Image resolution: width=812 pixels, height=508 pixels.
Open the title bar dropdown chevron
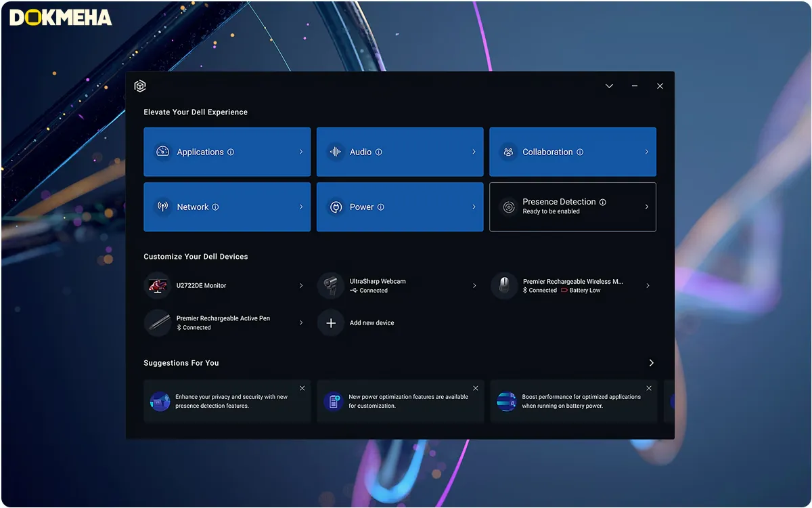[x=609, y=86]
